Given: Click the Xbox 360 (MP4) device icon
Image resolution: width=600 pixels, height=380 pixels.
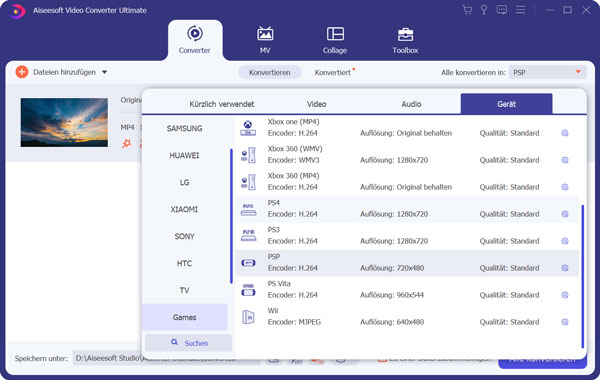Looking at the screenshot, I should [x=248, y=182].
